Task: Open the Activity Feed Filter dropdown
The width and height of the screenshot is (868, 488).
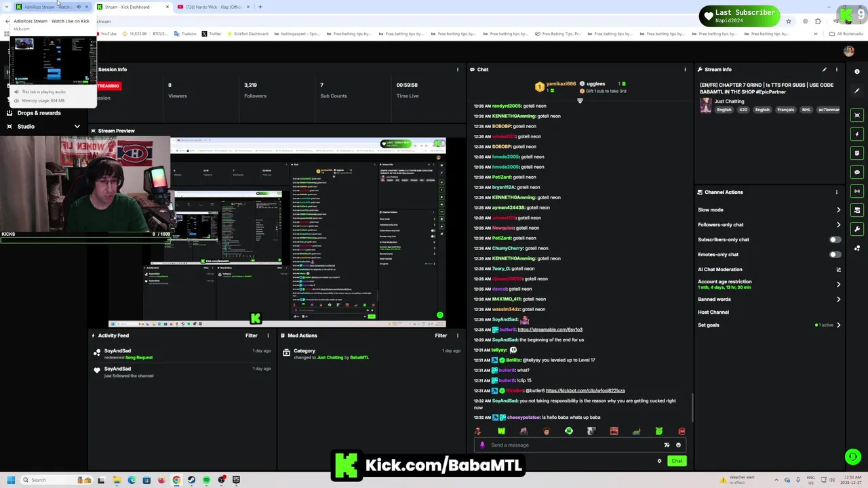Action: [x=251, y=335]
